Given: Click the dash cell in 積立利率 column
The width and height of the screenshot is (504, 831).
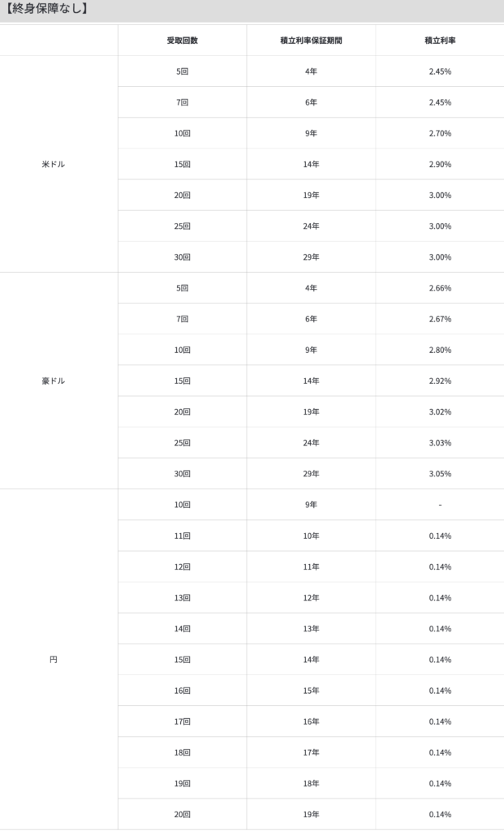Looking at the screenshot, I should (x=439, y=505).
